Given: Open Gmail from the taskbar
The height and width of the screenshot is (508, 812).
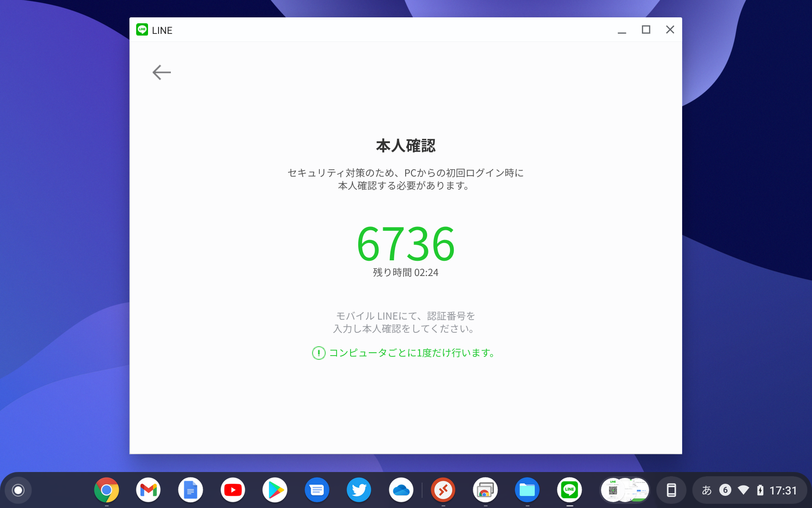Looking at the screenshot, I should coord(148,490).
